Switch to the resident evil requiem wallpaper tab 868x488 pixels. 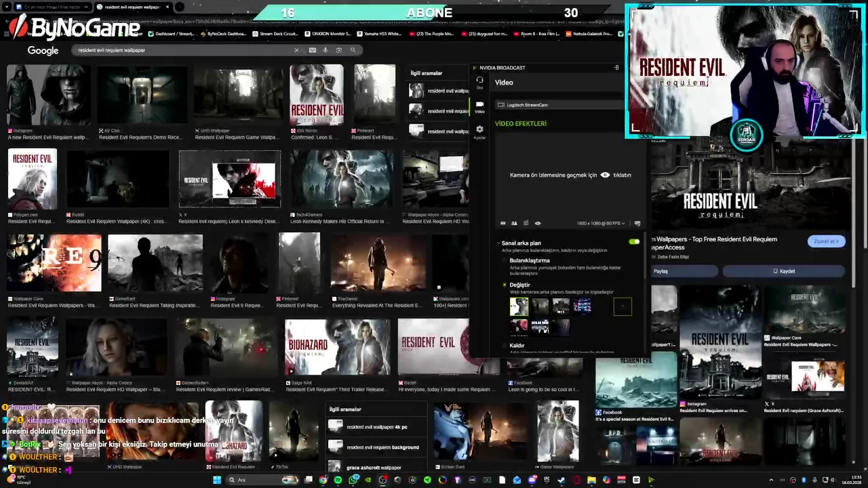133,7
